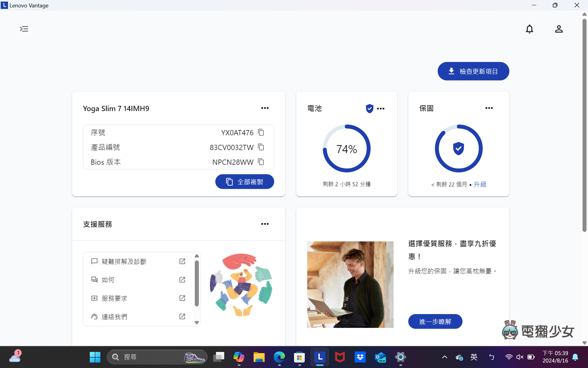588x368 pixels.
Task: Click the 74% battery ring gauge
Action: (347, 148)
